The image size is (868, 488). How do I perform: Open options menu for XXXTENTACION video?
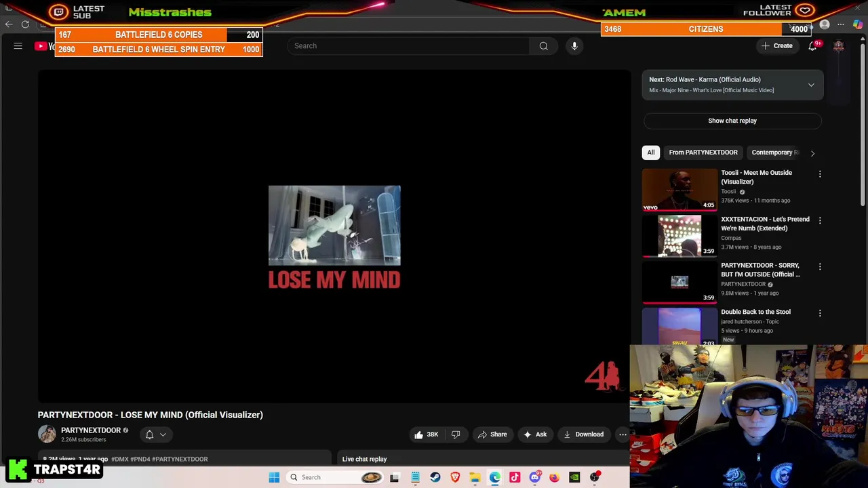[820, 221]
